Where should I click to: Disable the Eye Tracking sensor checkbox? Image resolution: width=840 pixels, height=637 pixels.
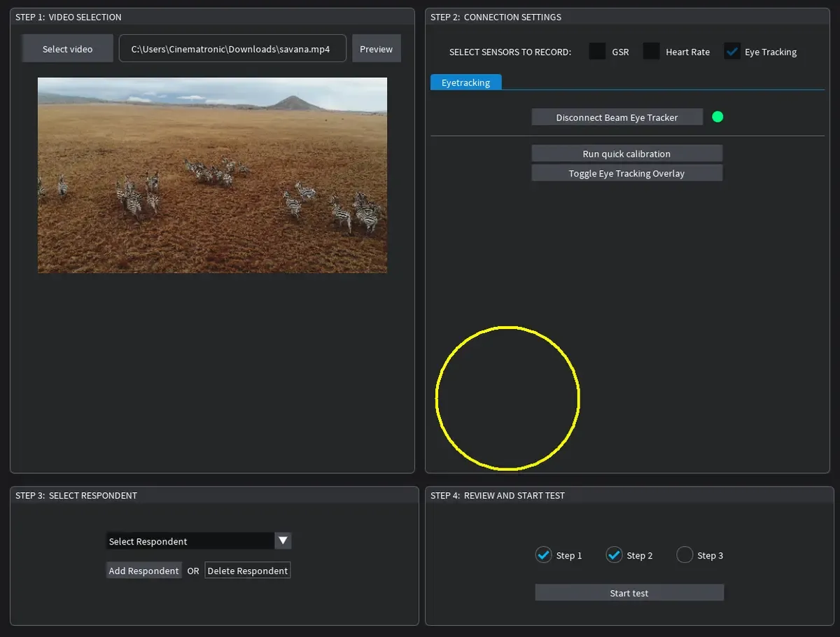732,51
